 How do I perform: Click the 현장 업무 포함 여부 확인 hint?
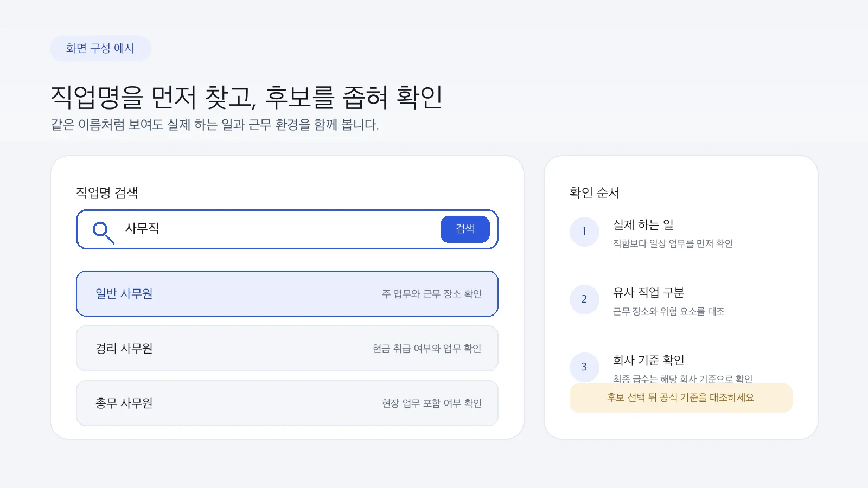[432, 403]
